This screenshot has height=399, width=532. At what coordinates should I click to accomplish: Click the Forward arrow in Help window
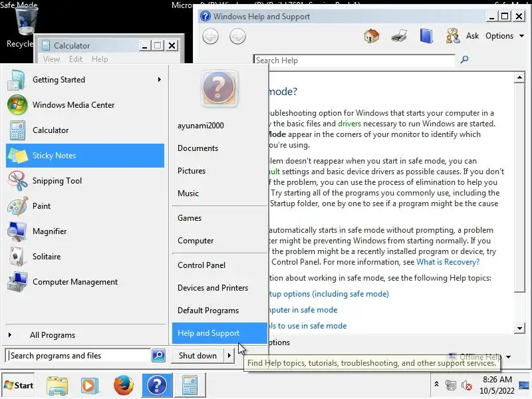(237, 37)
